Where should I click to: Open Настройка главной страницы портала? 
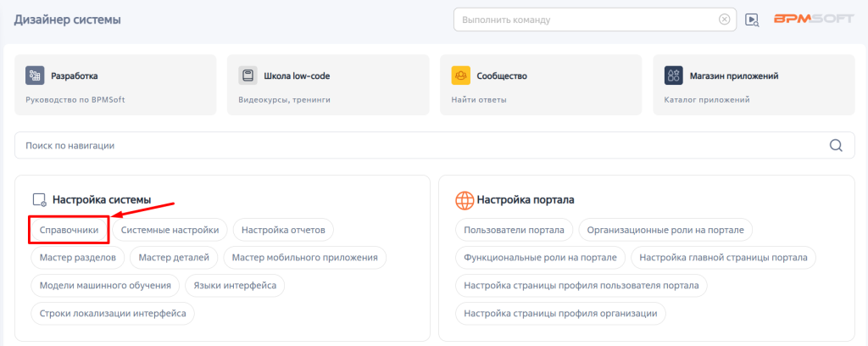(x=724, y=258)
